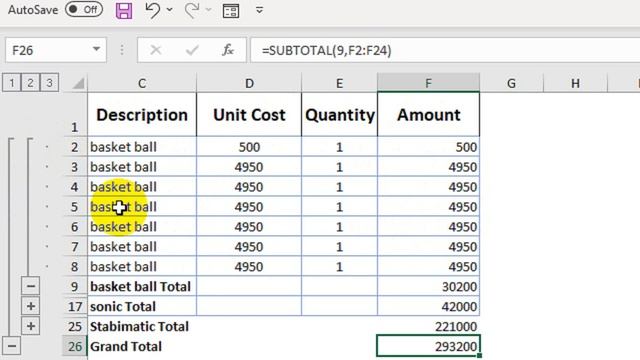Image resolution: width=640 pixels, height=360 pixels.
Task: Click the quantity cell in row 8
Action: point(340,267)
